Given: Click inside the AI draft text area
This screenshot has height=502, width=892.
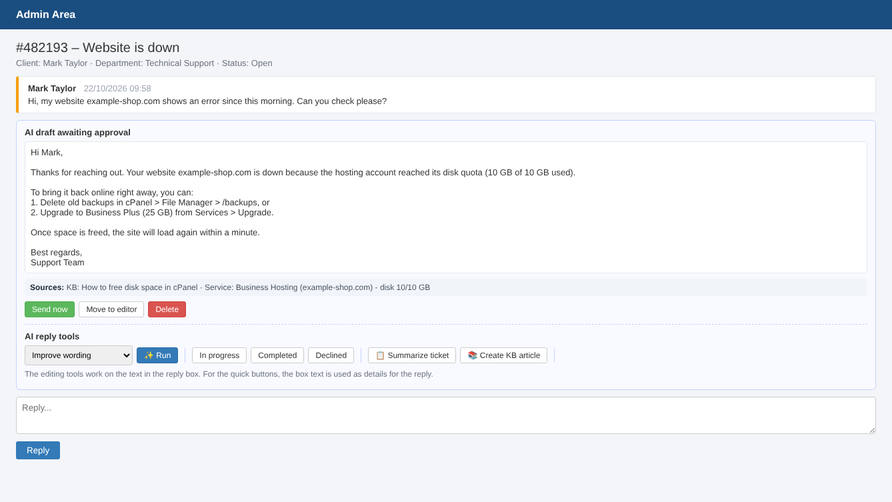Looking at the screenshot, I should 446,207.
